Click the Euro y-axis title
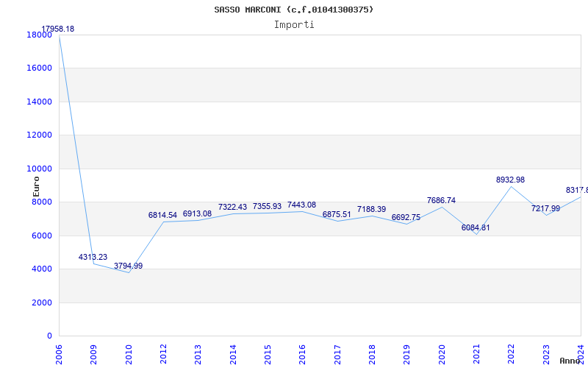Viewport: 588px width, 368px height. point(36,187)
